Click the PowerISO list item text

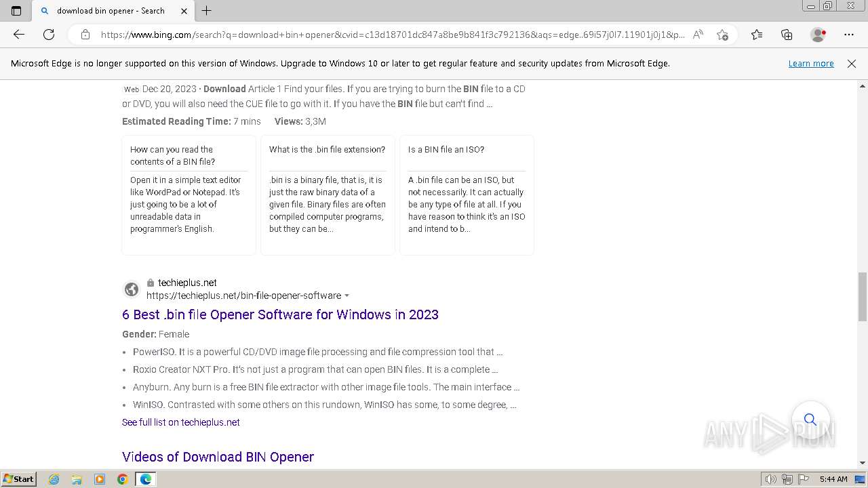(x=317, y=352)
